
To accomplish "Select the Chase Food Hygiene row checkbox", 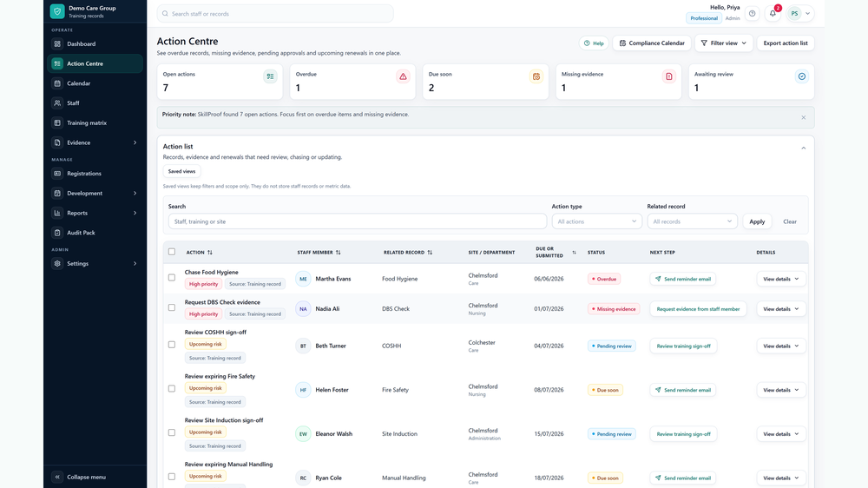I will point(172,278).
